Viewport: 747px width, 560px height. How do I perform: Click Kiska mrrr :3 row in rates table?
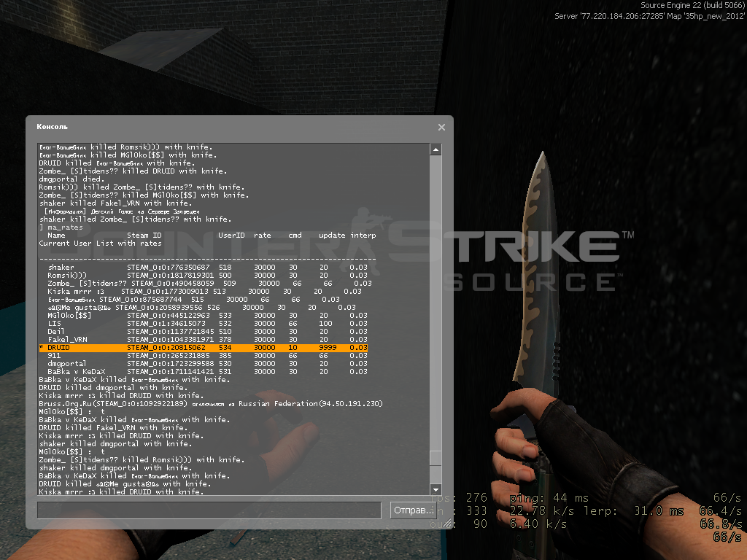click(204, 292)
